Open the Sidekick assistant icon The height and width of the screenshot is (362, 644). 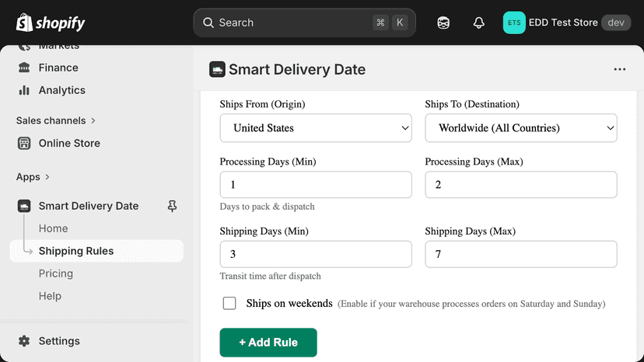(443, 23)
